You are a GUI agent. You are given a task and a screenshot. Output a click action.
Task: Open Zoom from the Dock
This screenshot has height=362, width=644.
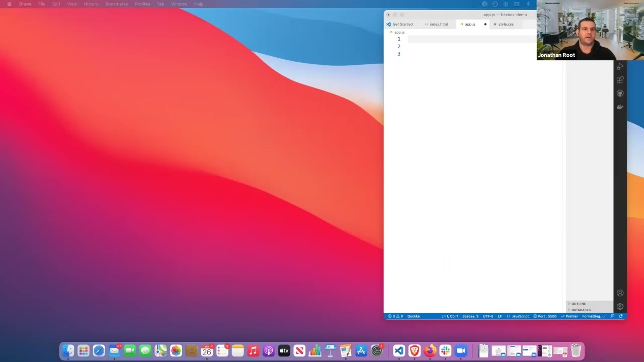point(461,350)
